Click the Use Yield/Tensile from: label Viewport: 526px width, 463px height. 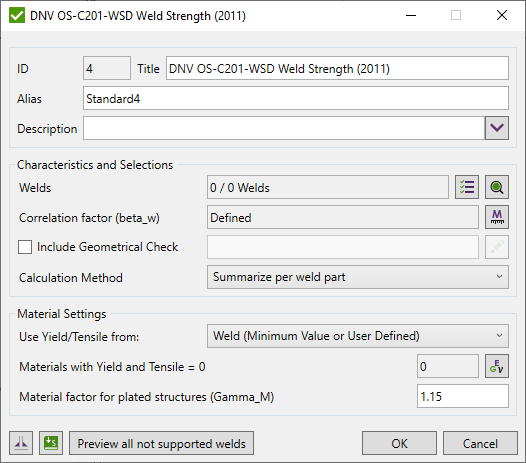click(x=79, y=337)
